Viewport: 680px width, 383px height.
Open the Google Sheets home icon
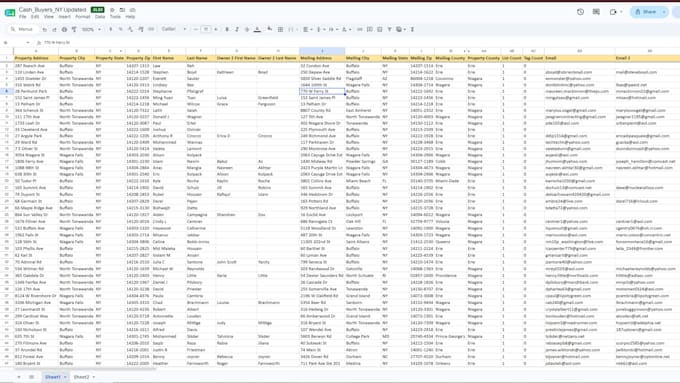click(10, 13)
